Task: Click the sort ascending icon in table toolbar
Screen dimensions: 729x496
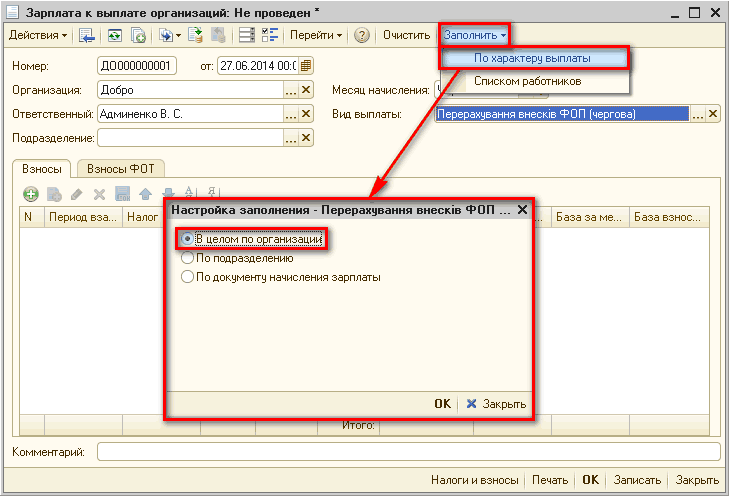Action: click(188, 194)
